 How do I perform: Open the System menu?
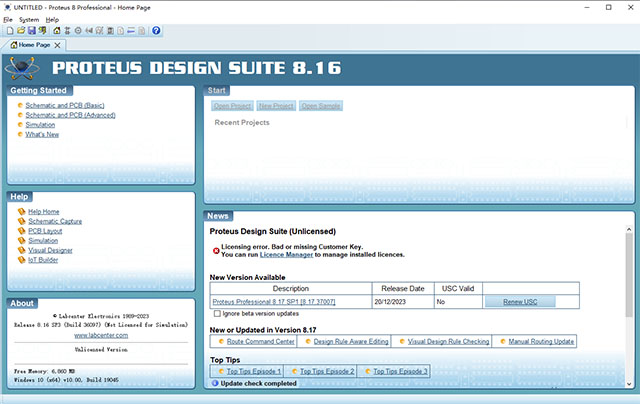point(29,20)
